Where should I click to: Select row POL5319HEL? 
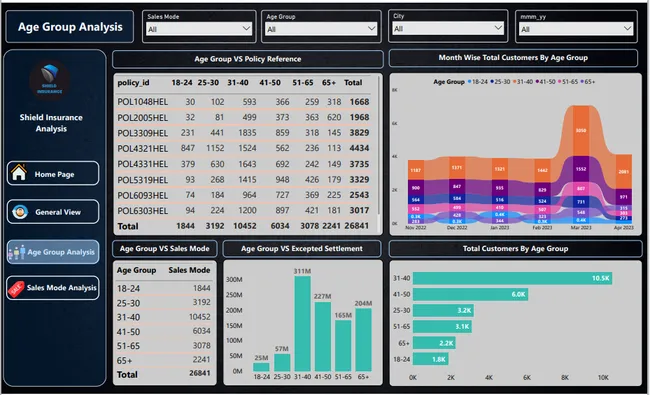pos(243,179)
